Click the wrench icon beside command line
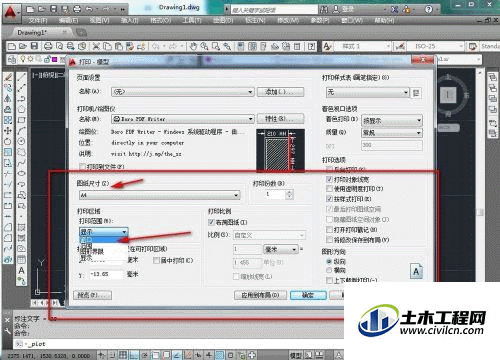This screenshot has height=360, width=500. click(x=8, y=331)
